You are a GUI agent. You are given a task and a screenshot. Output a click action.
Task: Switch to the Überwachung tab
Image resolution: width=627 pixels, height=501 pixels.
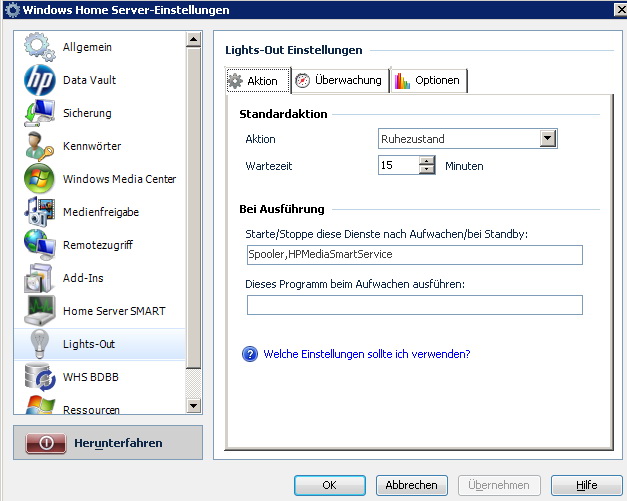[x=340, y=81]
